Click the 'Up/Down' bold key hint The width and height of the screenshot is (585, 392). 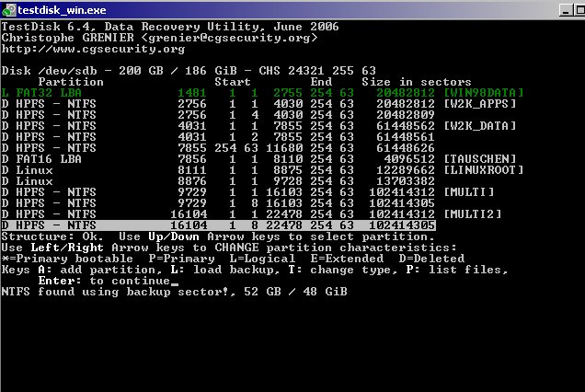coord(174,236)
